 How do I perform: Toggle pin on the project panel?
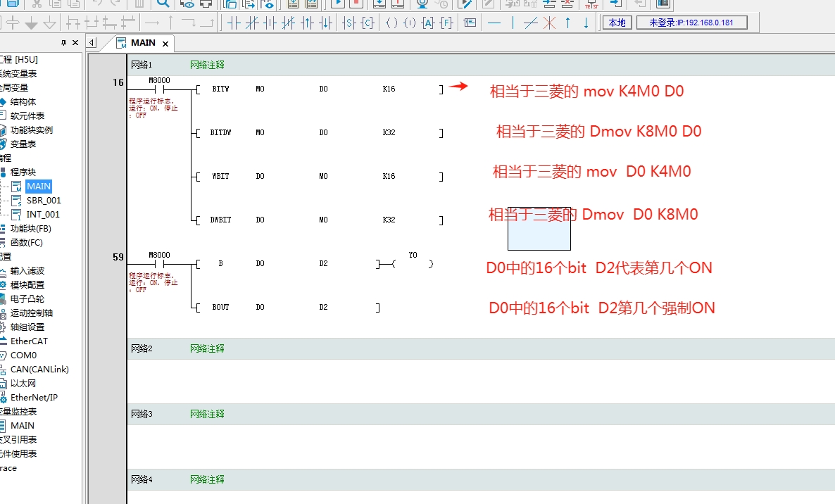click(x=64, y=43)
